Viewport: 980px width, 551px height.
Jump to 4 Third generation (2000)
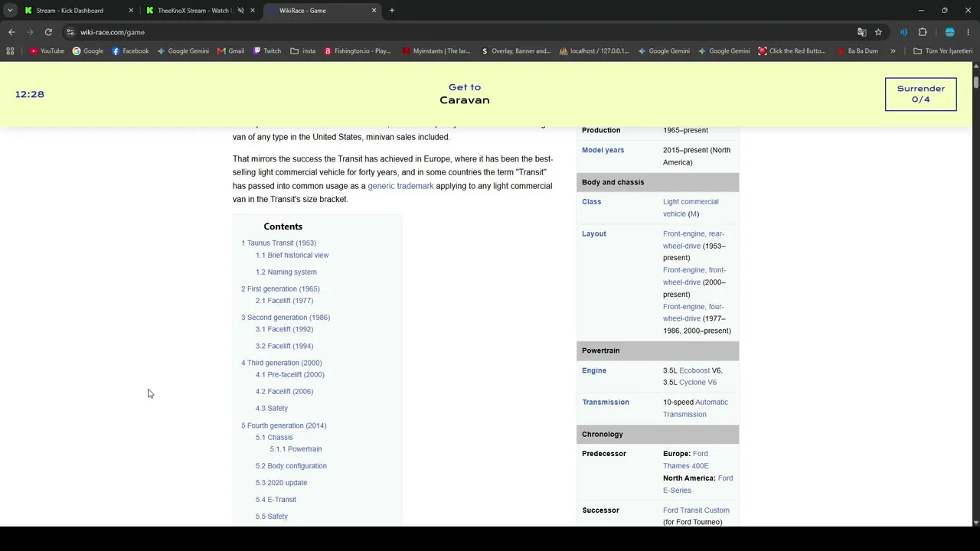click(x=282, y=364)
